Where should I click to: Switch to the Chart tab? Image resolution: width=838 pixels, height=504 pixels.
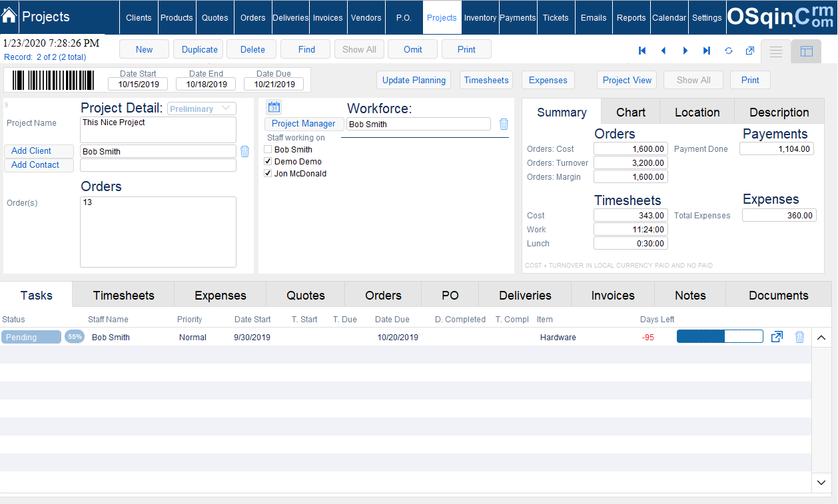631,112
